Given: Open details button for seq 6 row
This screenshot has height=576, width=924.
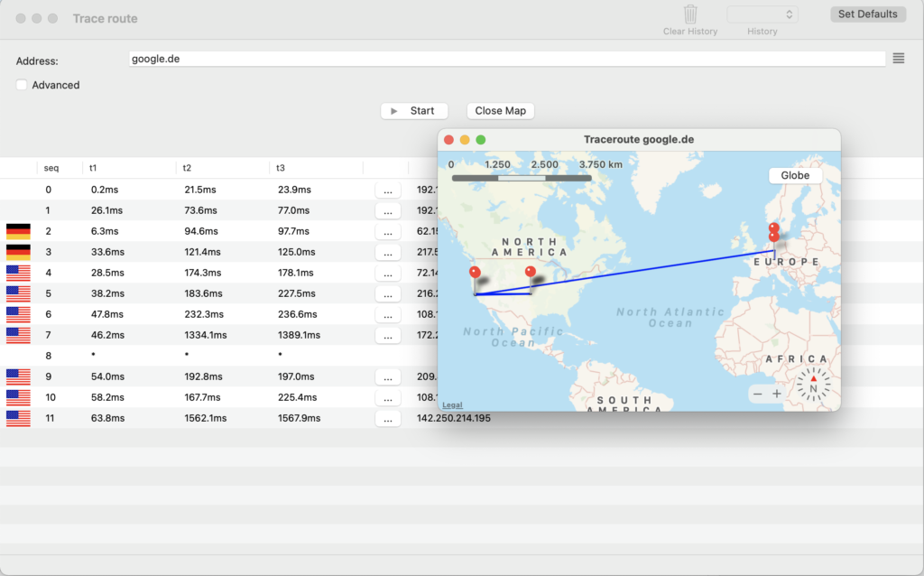Looking at the screenshot, I should pyautogui.click(x=388, y=315).
